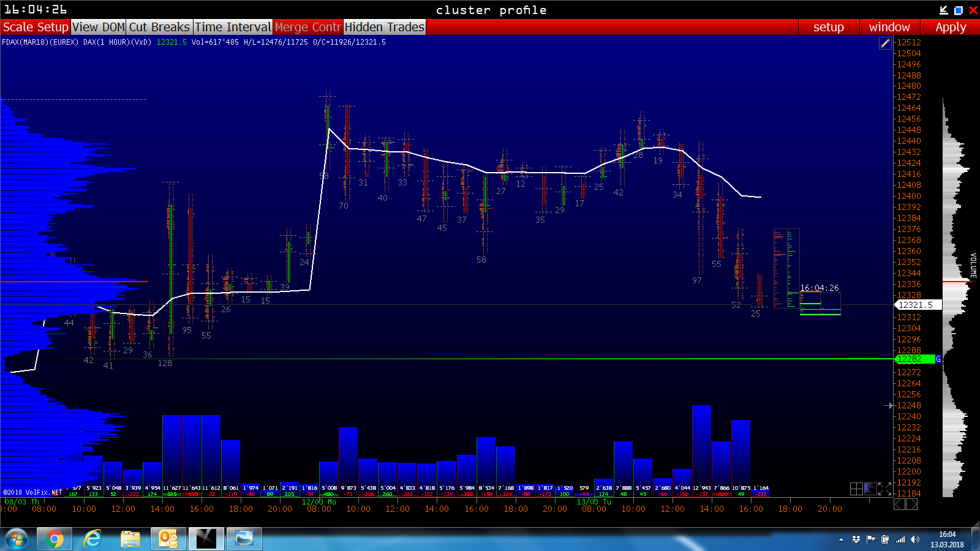Open Action Center flag tray icon
Viewport: 980px width, 551px height.
(x=870, y=539)
